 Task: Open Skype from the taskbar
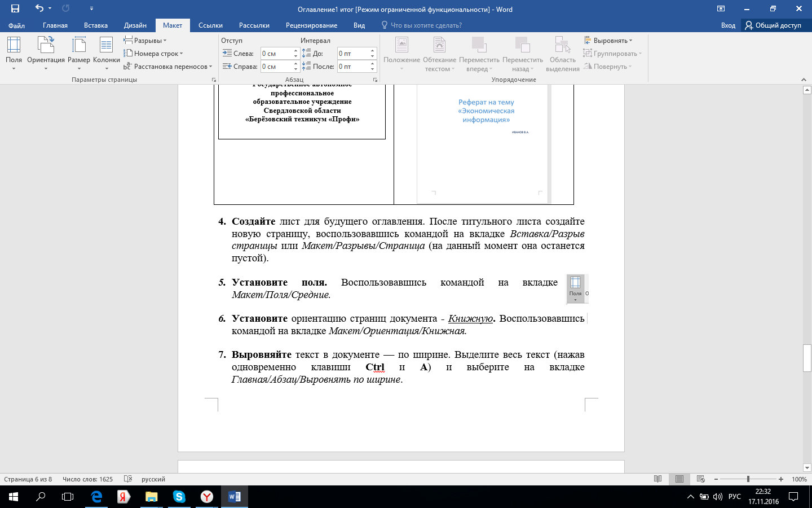[179, 497]
